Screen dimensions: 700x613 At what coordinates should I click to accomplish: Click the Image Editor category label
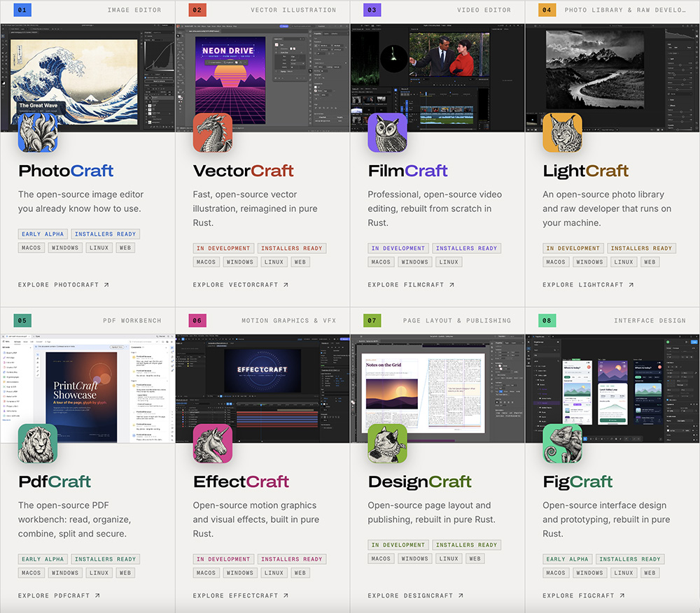[134, 10]
